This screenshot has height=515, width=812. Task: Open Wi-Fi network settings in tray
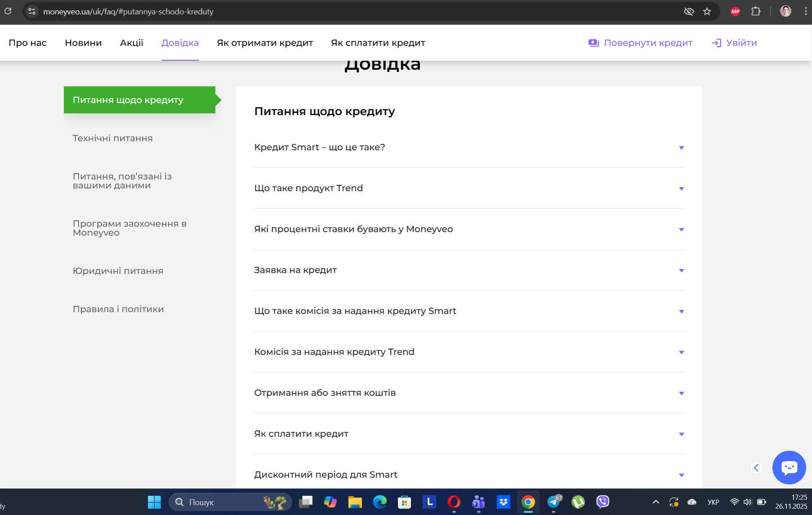click(734, 502)
